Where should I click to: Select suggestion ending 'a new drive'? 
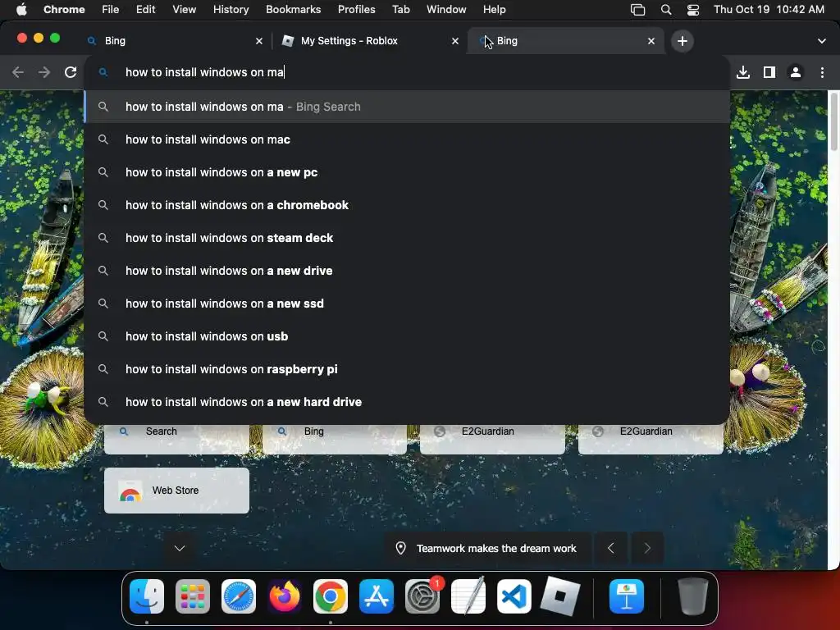(407, 271)
